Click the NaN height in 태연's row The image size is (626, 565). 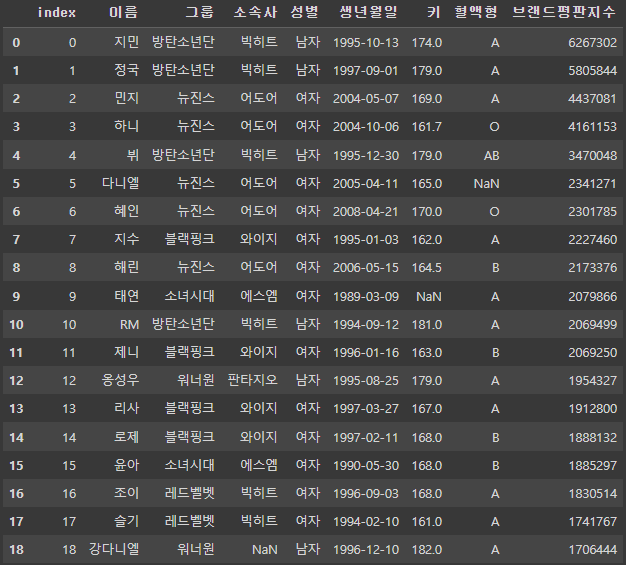429,297
